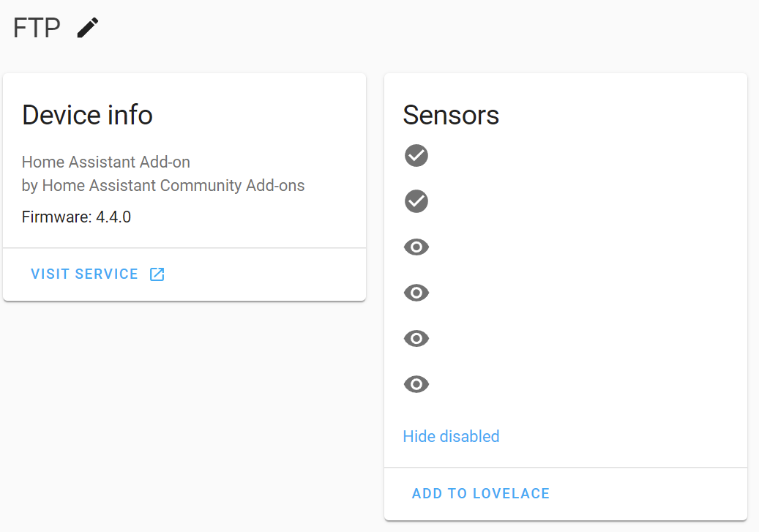Toggle visibility of the first eye-marked sensor
759x532 pixels.
point(416,247)
